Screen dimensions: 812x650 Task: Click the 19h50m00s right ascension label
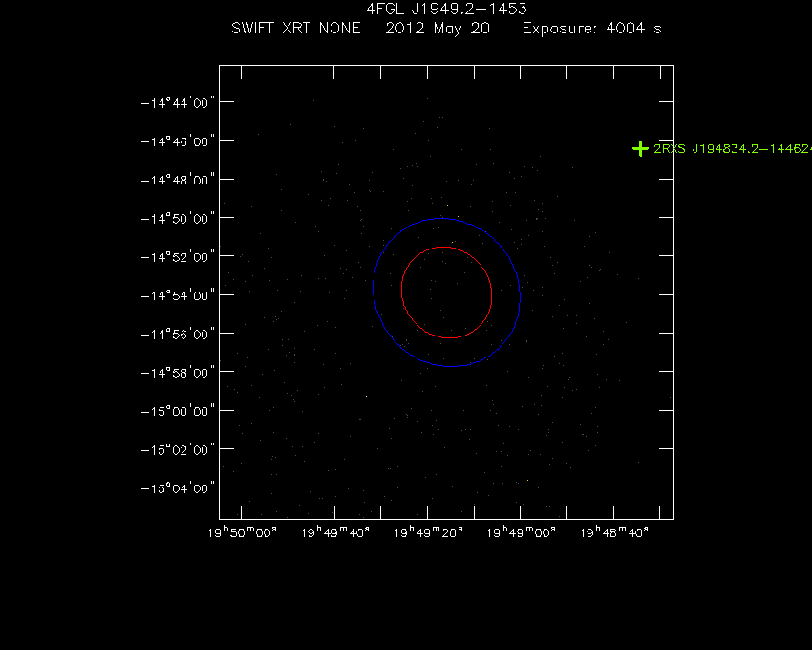click(242, 532)
